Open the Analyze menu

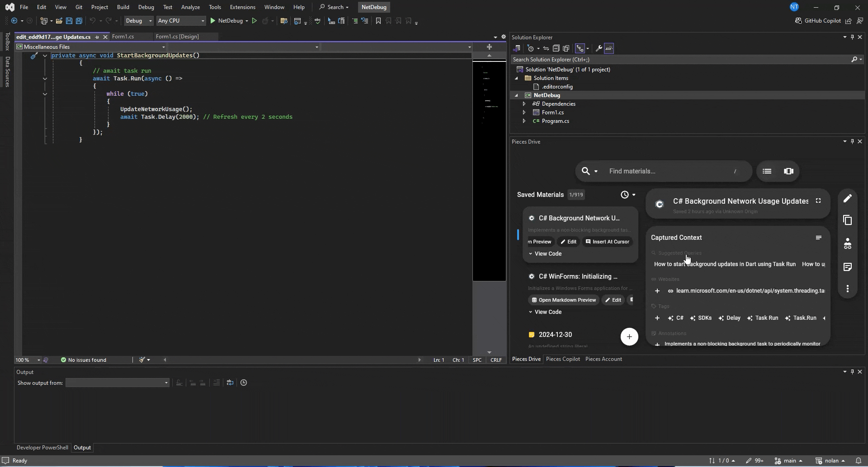[190, 7]
